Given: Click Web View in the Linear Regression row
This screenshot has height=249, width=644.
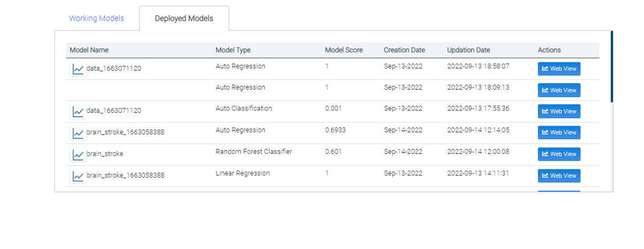Looking at the screenshot, I should coord(559,176).
